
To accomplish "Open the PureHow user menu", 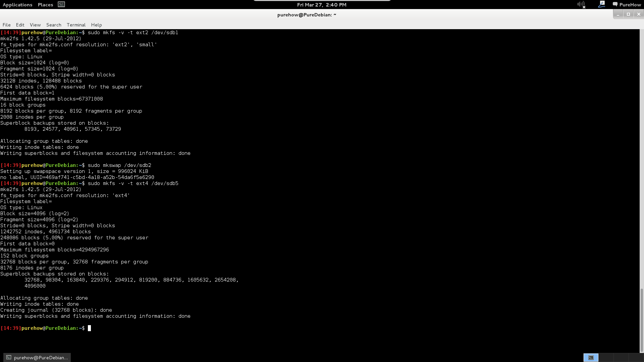I will point(630,5).
